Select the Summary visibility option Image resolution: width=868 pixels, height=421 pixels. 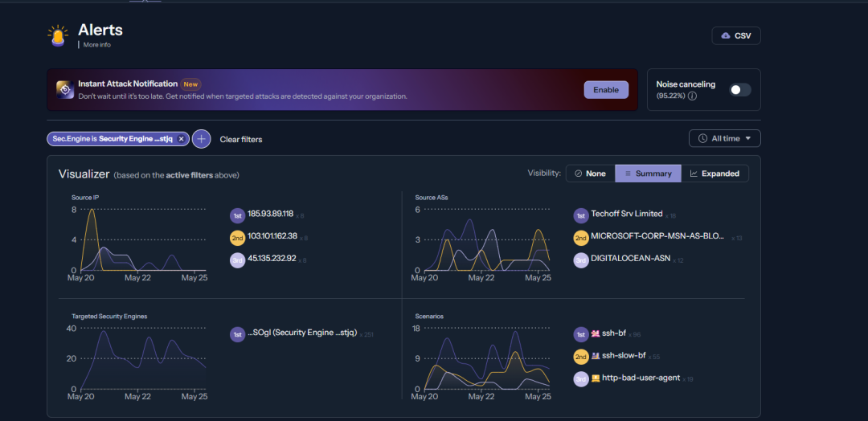tap(648, 174)
